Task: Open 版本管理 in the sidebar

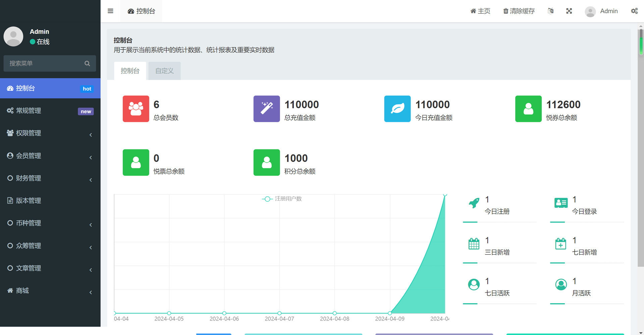Action: pyautogui.click(x=50, y=200)
